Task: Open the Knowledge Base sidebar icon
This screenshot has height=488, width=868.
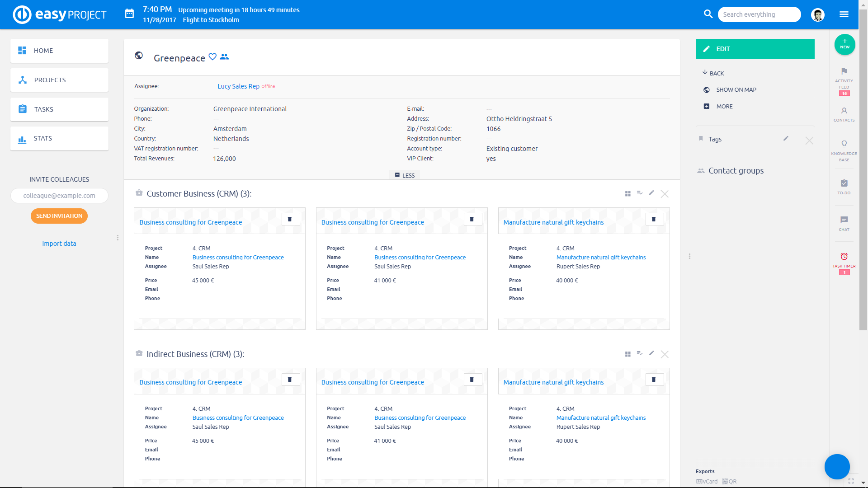Action: (844, 151)
